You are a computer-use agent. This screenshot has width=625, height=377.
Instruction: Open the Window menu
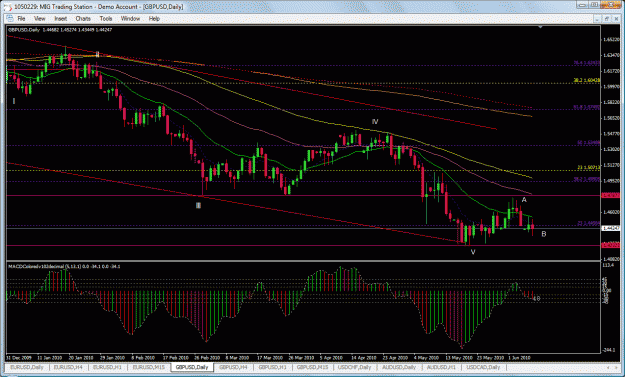coord(130,19)
